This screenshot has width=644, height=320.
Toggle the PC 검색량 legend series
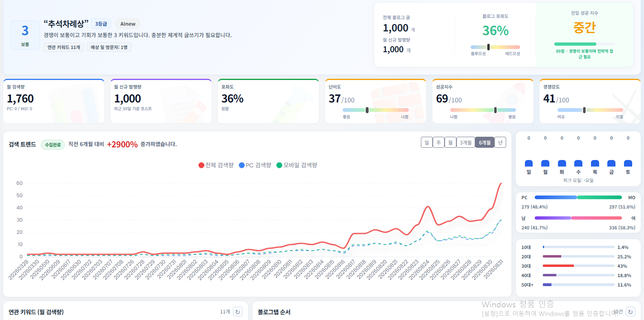pyautogui.click(x=255, y=165)
